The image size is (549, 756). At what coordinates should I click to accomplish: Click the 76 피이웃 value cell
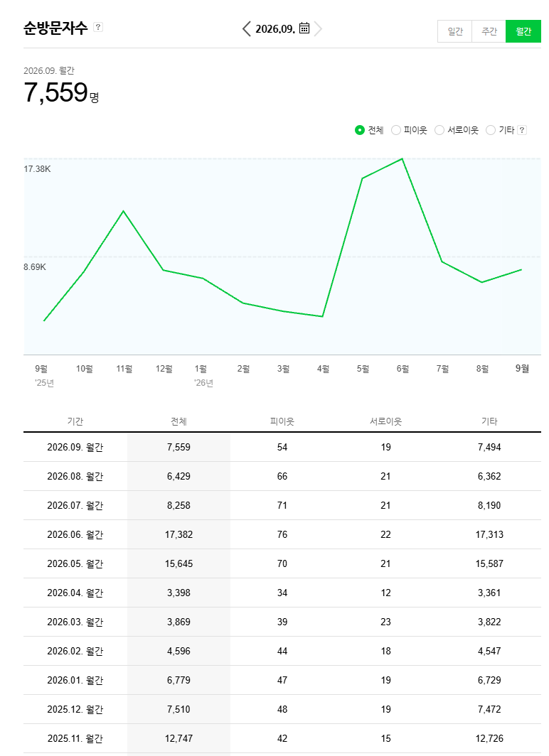[282, 535]
